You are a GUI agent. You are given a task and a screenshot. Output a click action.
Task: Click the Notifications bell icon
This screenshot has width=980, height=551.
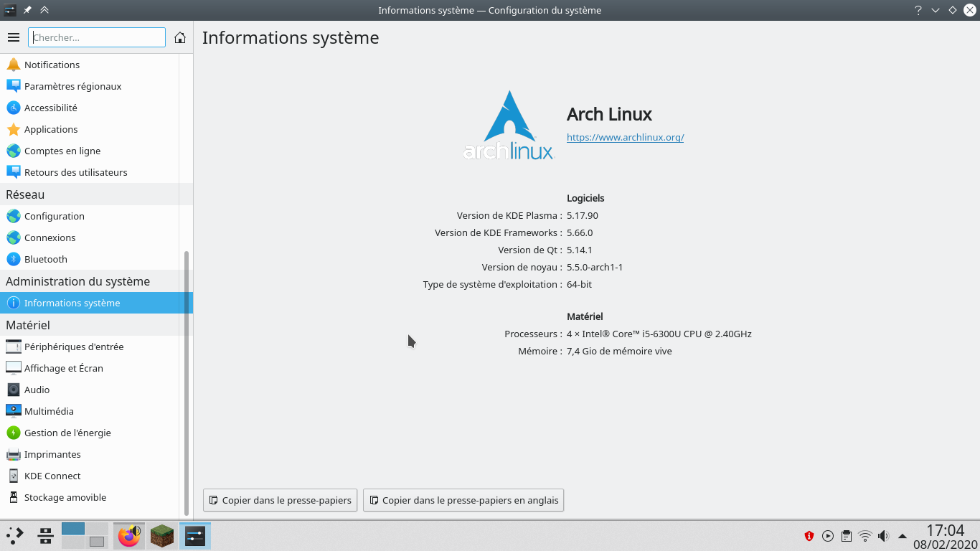[14, 65]
